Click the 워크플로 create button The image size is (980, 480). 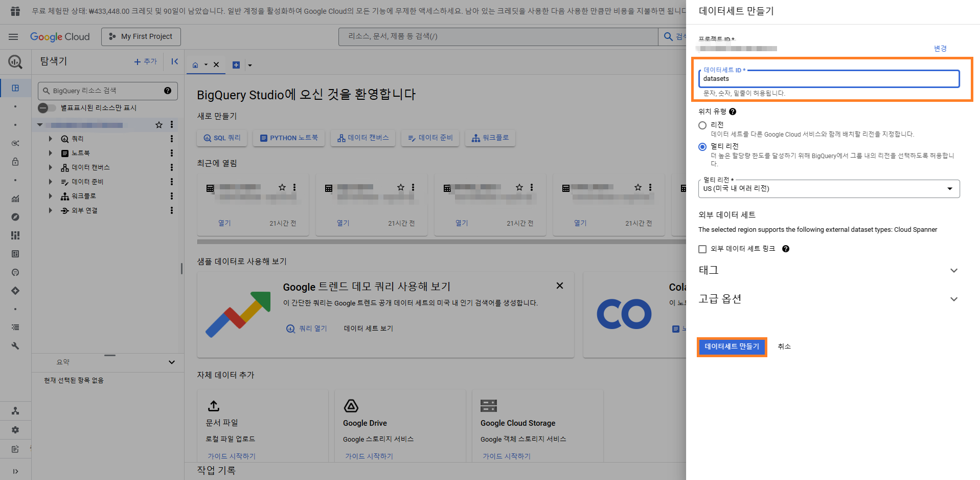point(490,138)
